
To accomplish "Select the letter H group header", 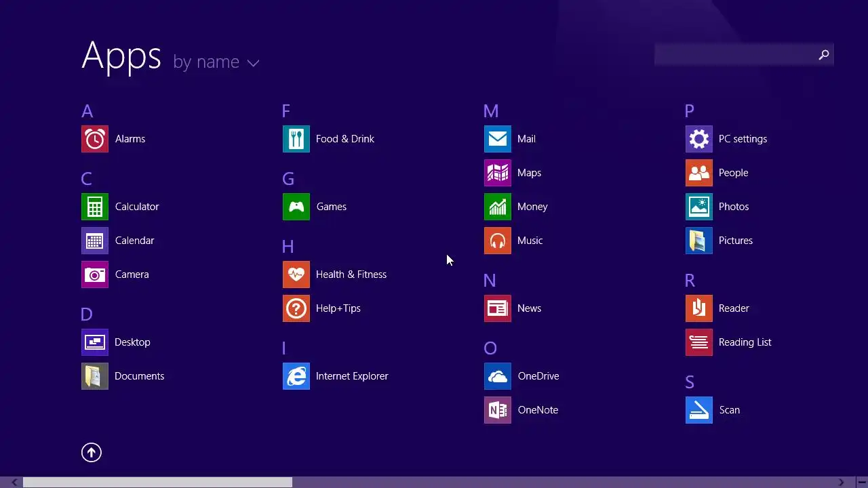I will 288,247.
